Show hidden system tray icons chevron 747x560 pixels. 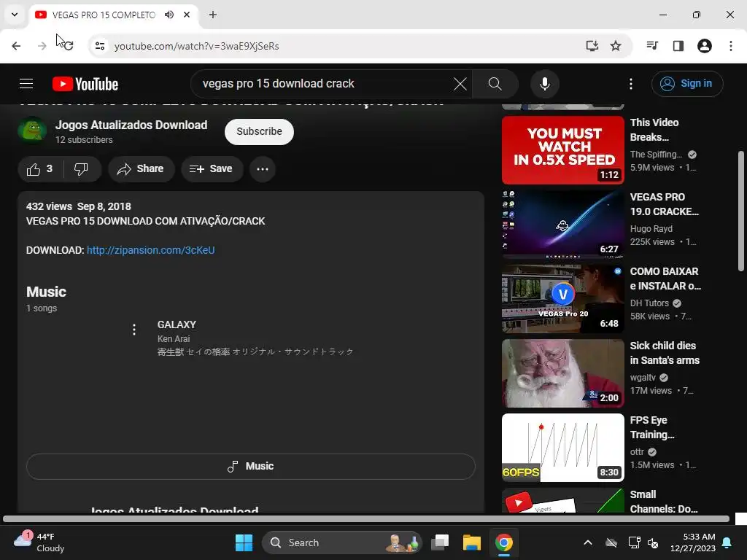(588, 542)
